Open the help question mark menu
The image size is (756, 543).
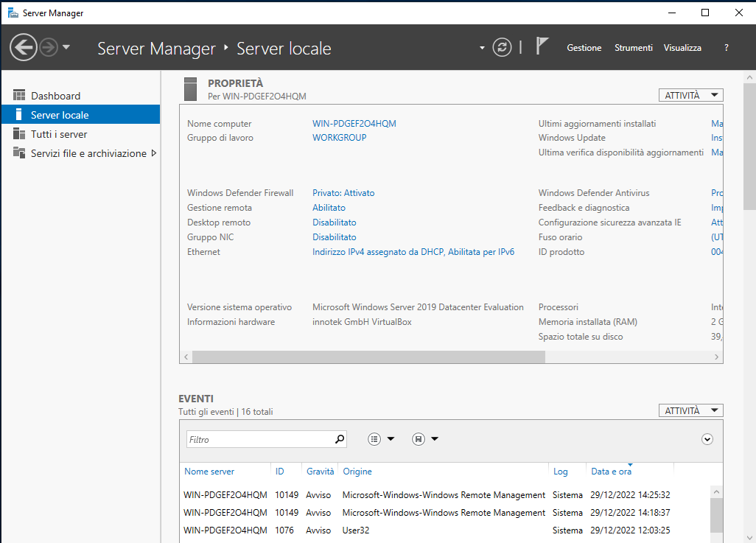tap(726, 48)
